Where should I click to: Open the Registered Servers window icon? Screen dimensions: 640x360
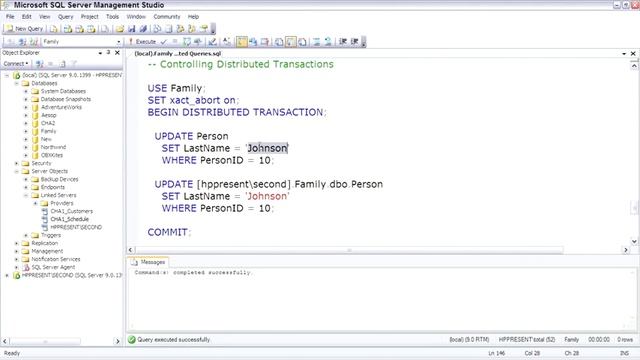pos(157,29)
